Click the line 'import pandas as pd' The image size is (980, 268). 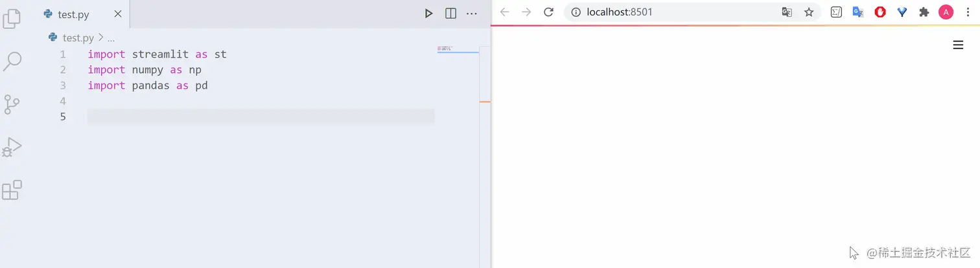coord(148,85)
